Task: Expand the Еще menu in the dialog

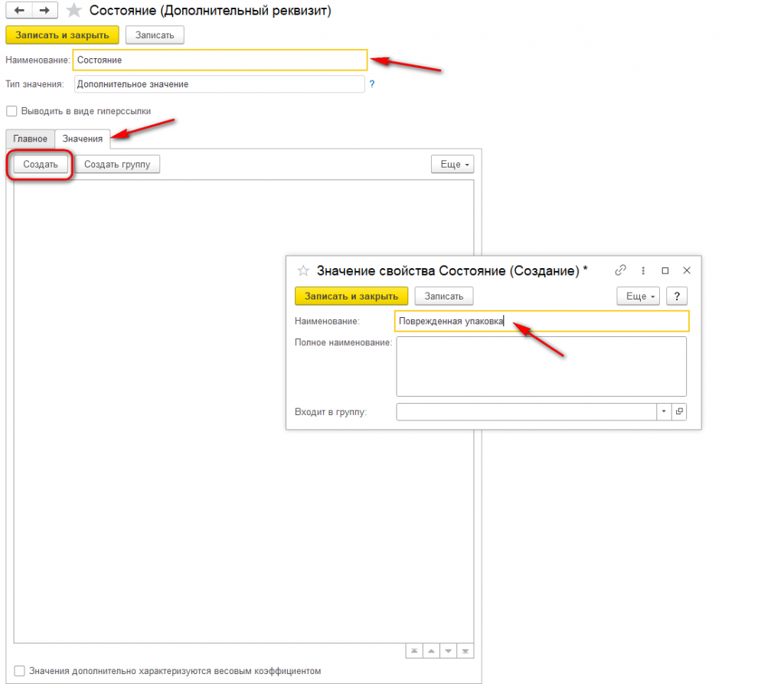Action: click(639, 296)
